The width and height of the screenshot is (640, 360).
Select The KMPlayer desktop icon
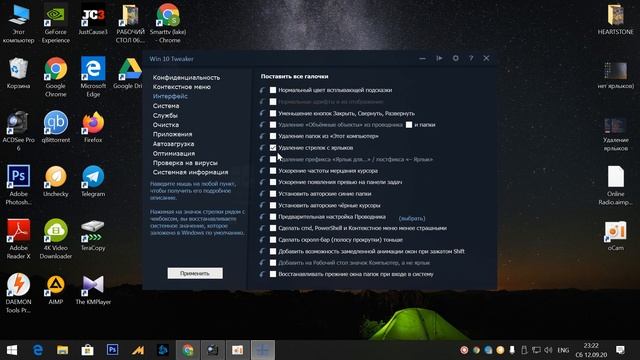pos(93,290)
